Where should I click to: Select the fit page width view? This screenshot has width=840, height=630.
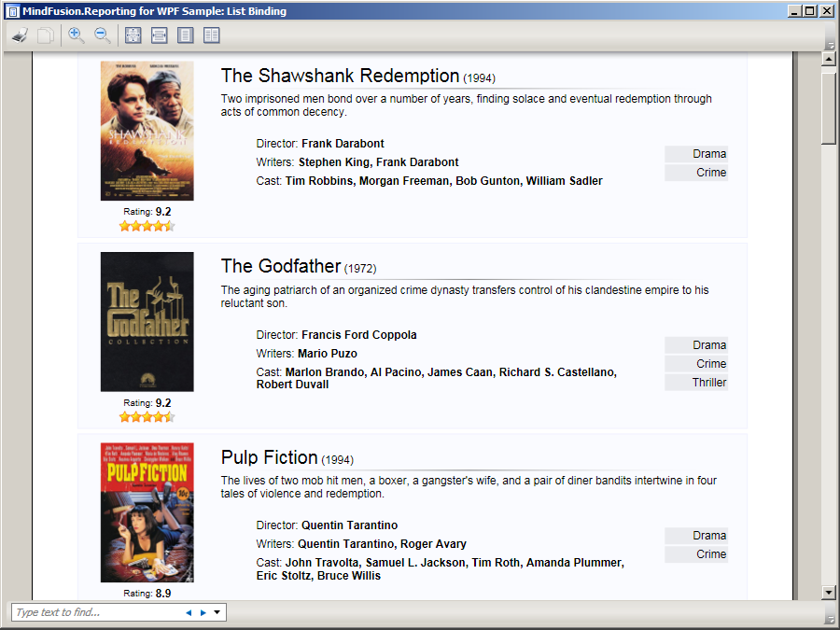(159, 35)
